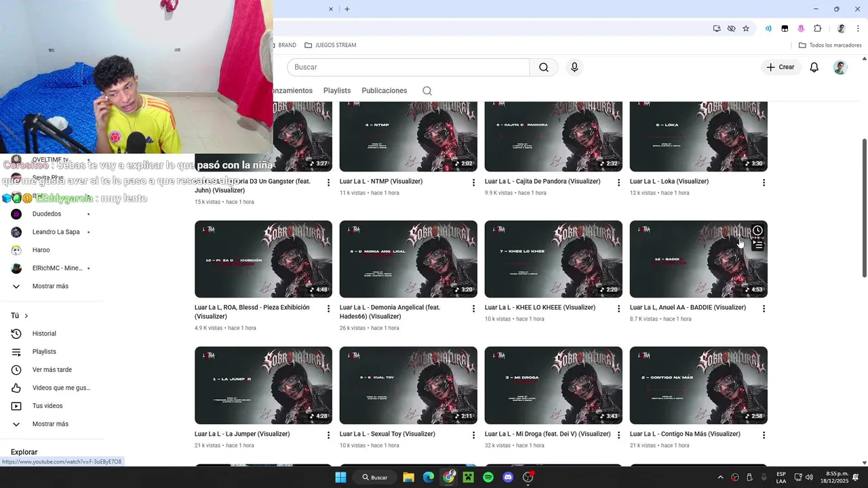Click the page vertical scrollbar thumb

point(864,207)
